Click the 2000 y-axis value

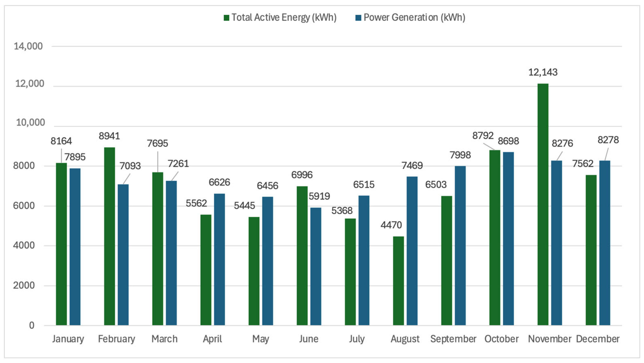pos(24,285)
